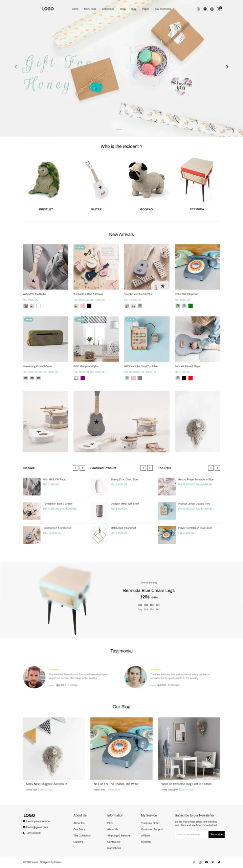This screenshot has height=868, width=243.
Task: Open the shopping cart icon
Action: pyautogui.click(x=219, y=8)
